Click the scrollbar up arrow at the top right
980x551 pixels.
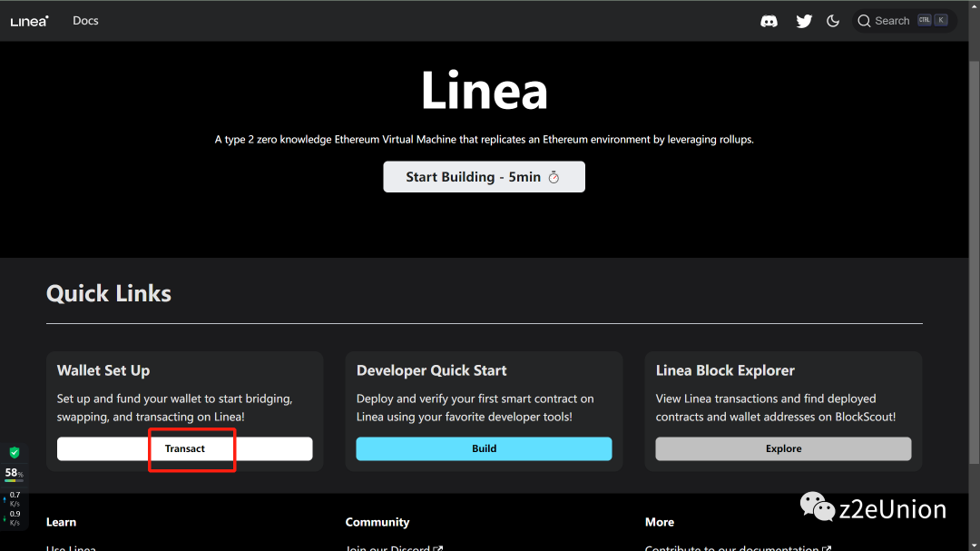pyautogui.click(x=974, y=7)
